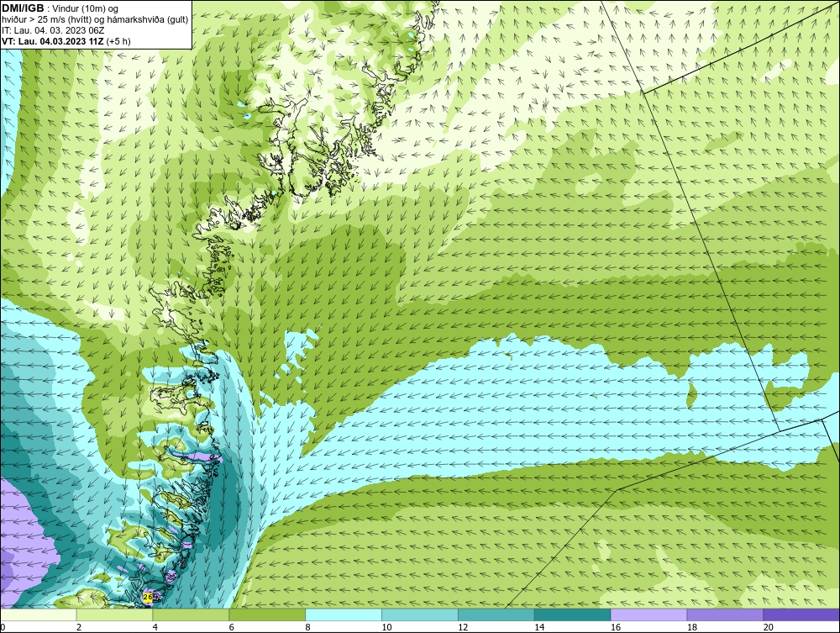Click the legend scale label 4
Image resolution: width=840 pixels, height=633 pixels.
point(155,627)
